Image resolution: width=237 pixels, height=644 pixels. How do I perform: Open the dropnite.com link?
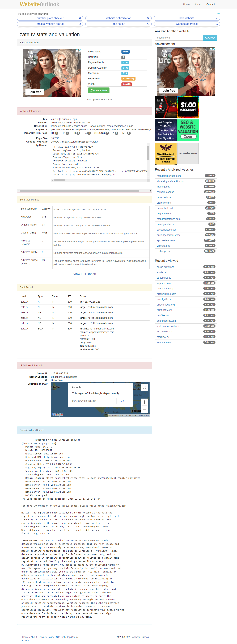164,203
